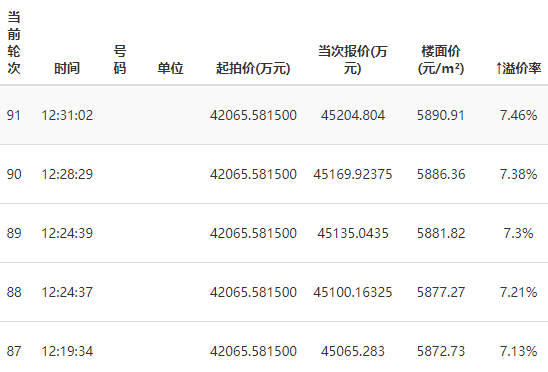548x372 pixels.
Task: Click bid price 45135.0435
Action: tap(353, 233)
